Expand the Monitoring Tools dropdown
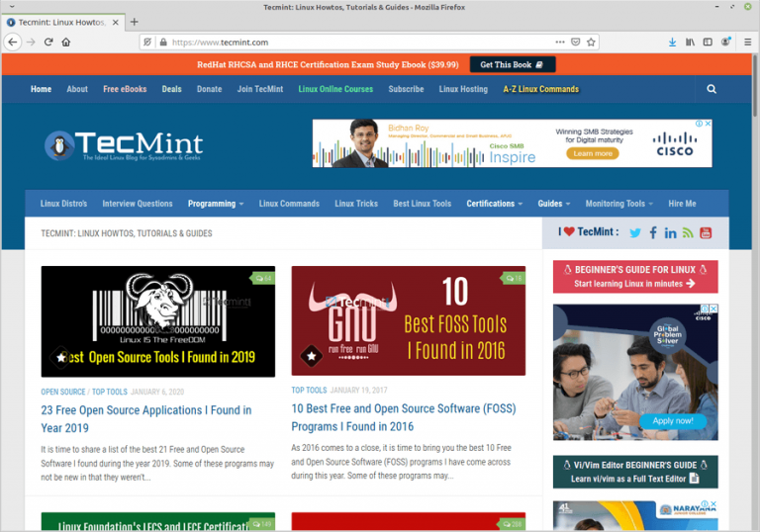 tap(618, 204)
